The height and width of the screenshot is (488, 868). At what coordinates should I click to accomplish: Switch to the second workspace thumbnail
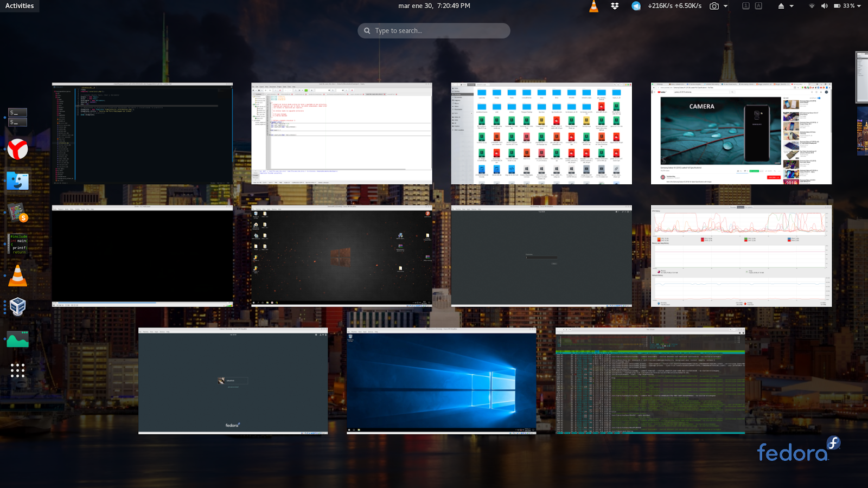click(x=863, y=131)
